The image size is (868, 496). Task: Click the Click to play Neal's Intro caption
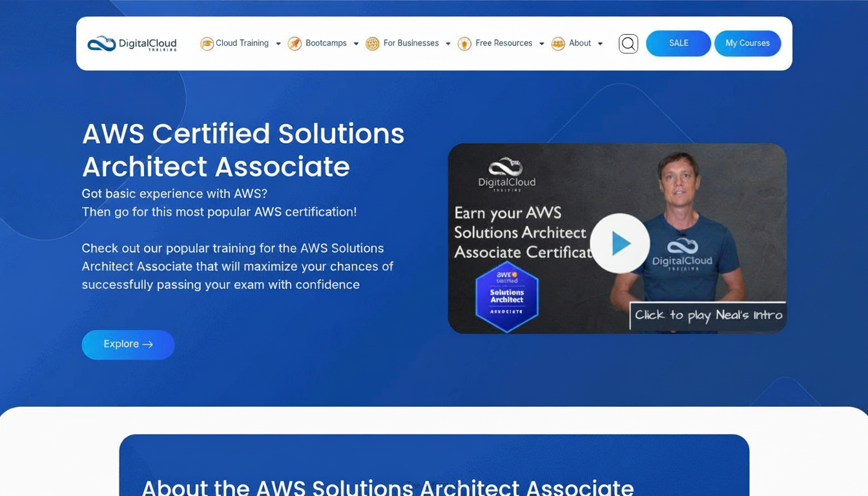coord(708,316)
